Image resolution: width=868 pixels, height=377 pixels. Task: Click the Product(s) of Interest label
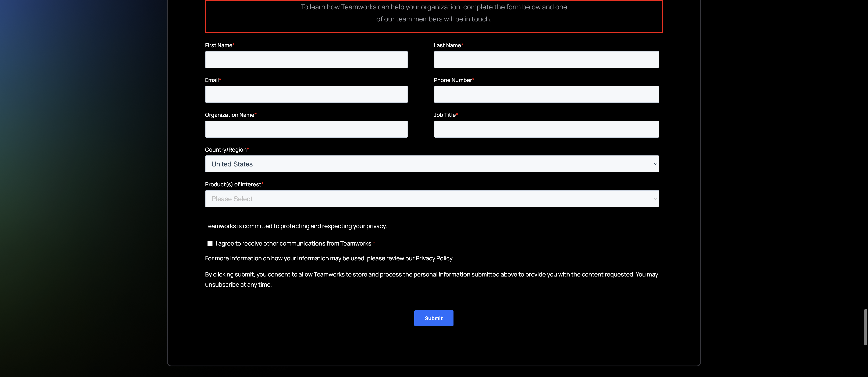[233, 184]
